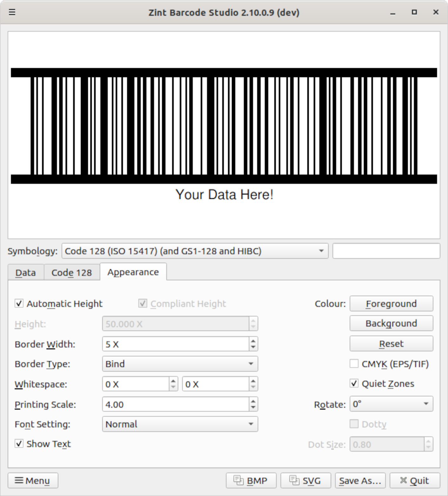The image size is (448, 496).
Task: Maximize the Zint Barcode Studio window
Action: [414, 12]
